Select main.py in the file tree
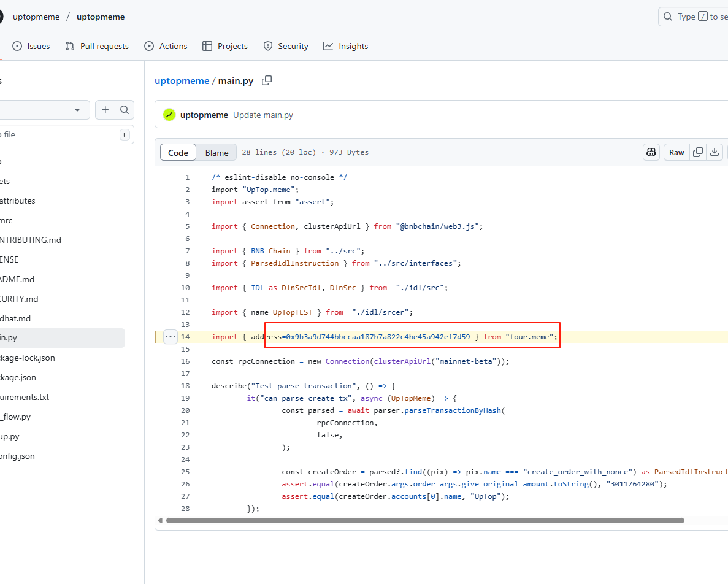 (x=62, y=338)
